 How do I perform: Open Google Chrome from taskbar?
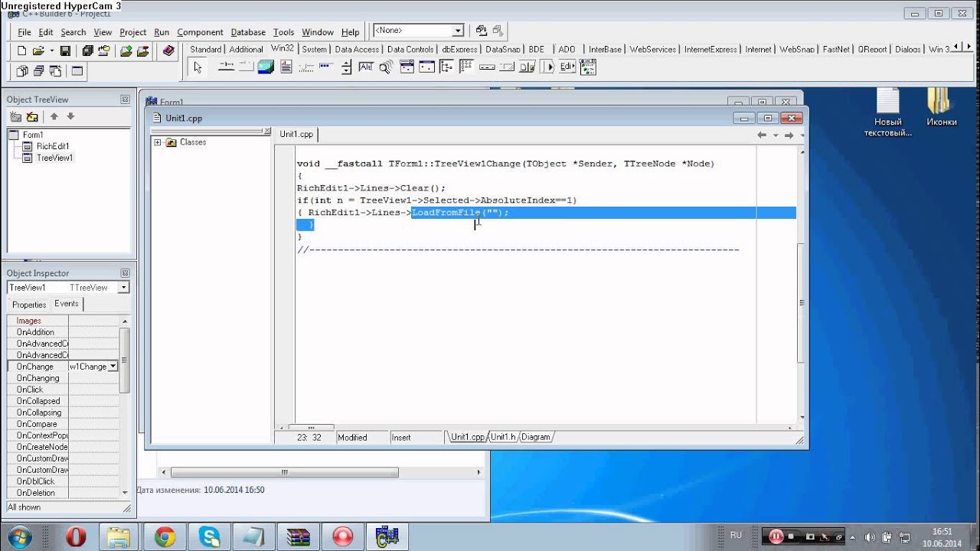tap(165, 536)
